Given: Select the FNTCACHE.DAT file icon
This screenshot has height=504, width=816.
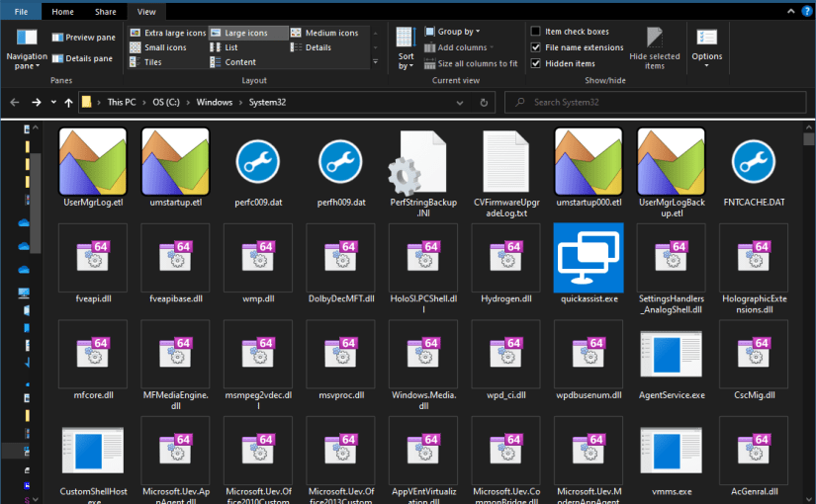Looking at the screenshot, I should (754, 162).
